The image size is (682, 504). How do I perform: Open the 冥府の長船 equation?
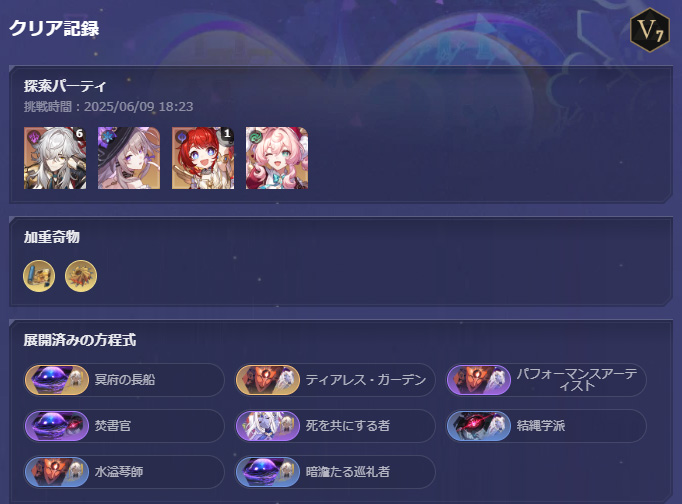[124, 380]
